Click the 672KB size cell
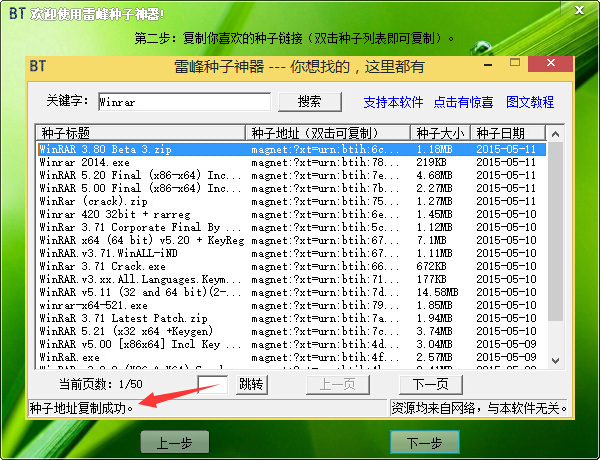The height and width of the screenshot is (460, 600). (431, 266)
